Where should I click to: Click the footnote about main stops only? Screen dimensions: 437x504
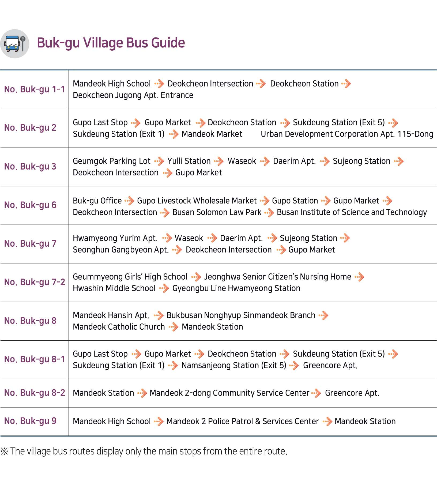[x=144, y=451]
